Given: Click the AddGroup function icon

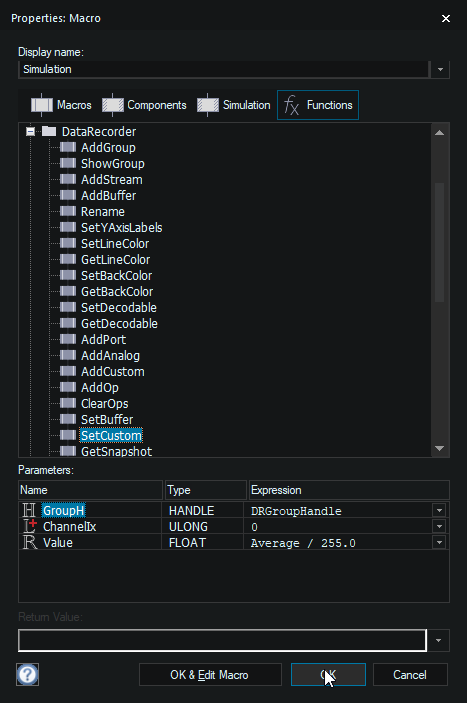Looking at the screenshot, I should click(x=68, y=147).
